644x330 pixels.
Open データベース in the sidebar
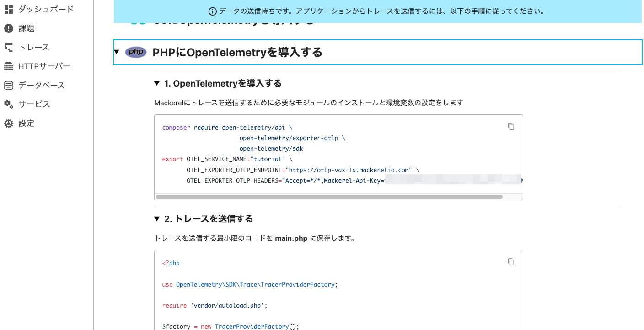(x=42, y=85)
